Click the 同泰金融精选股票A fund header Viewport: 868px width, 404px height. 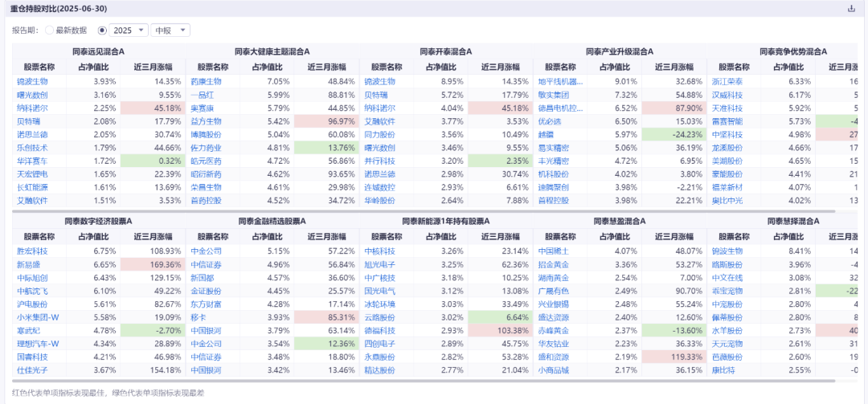tap(272, 222)
